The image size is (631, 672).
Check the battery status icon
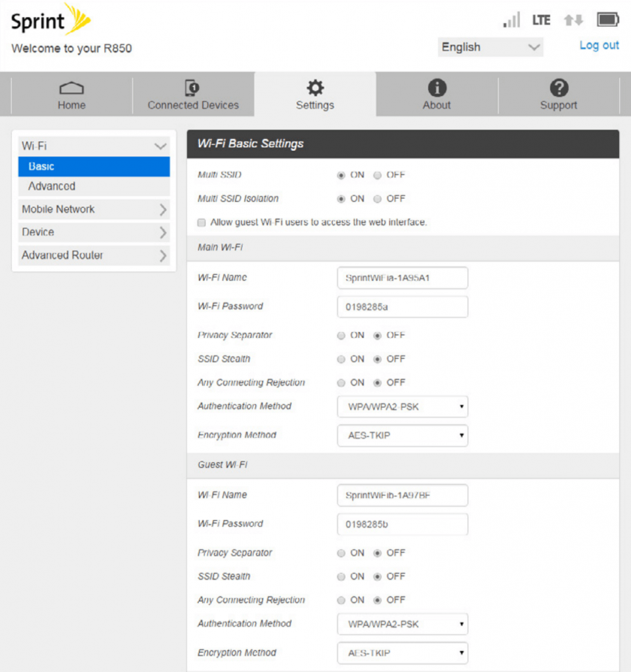coord(607,19)
